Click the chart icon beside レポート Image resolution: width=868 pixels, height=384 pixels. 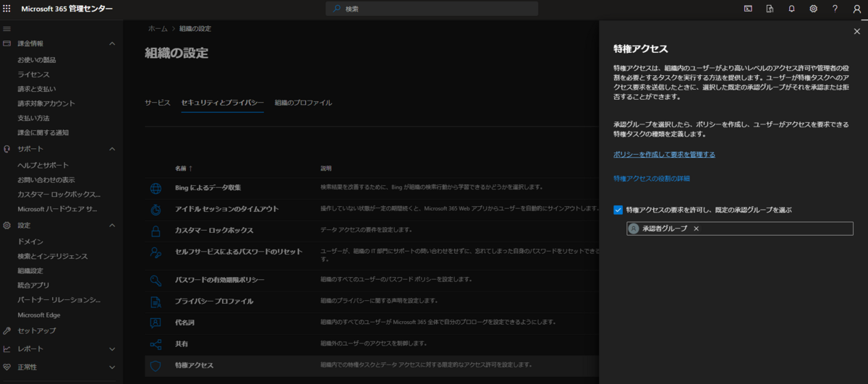point(7,349)
